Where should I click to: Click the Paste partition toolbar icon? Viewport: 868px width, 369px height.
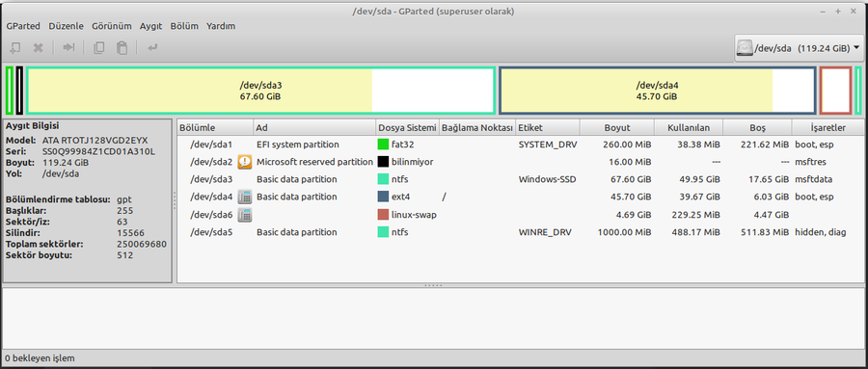(122, 48)
